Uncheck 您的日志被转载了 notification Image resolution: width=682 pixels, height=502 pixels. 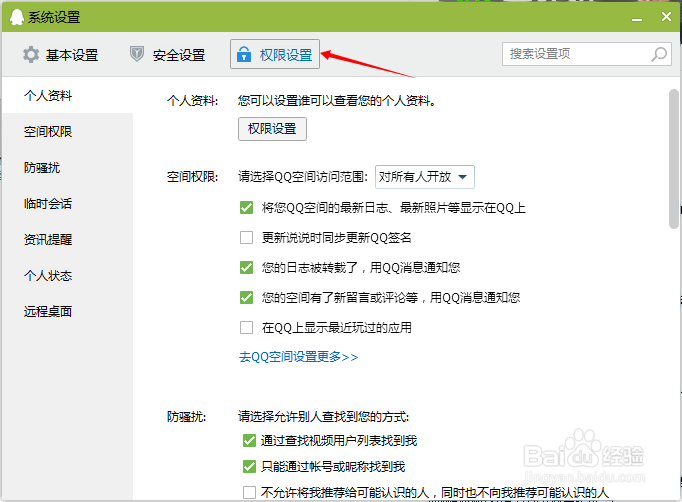click(x=246, y=267)
